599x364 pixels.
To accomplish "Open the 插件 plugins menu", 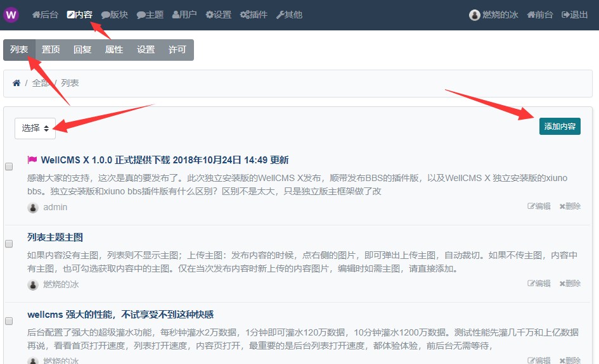I will click(x=254, y=15).
